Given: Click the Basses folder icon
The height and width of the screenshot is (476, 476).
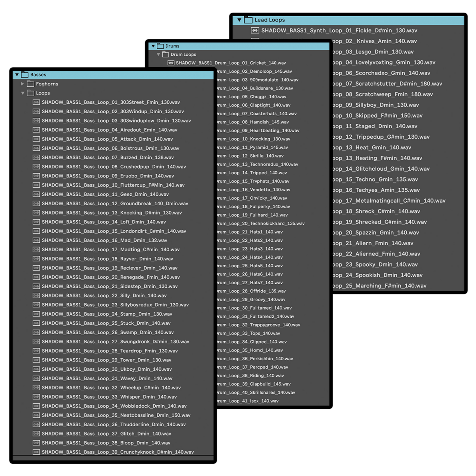Looking at the screenshot, I should (x=25, y=75).
